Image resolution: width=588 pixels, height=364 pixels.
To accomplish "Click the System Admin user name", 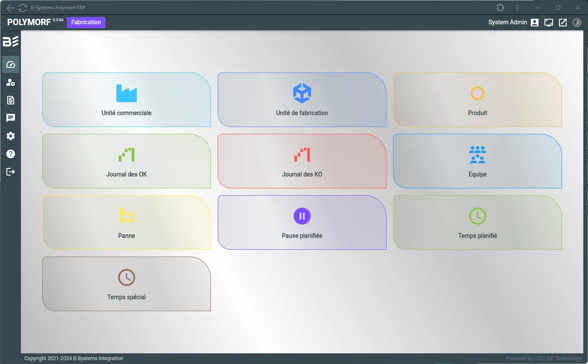I will point(508,22).
